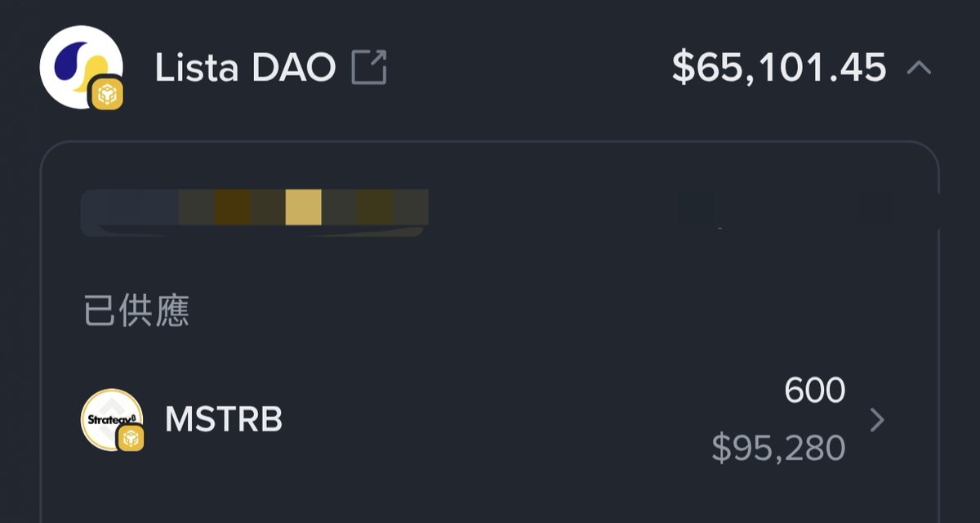
Task: Open Lista DAO via external link icon
Action: click(x=368, y=67)
